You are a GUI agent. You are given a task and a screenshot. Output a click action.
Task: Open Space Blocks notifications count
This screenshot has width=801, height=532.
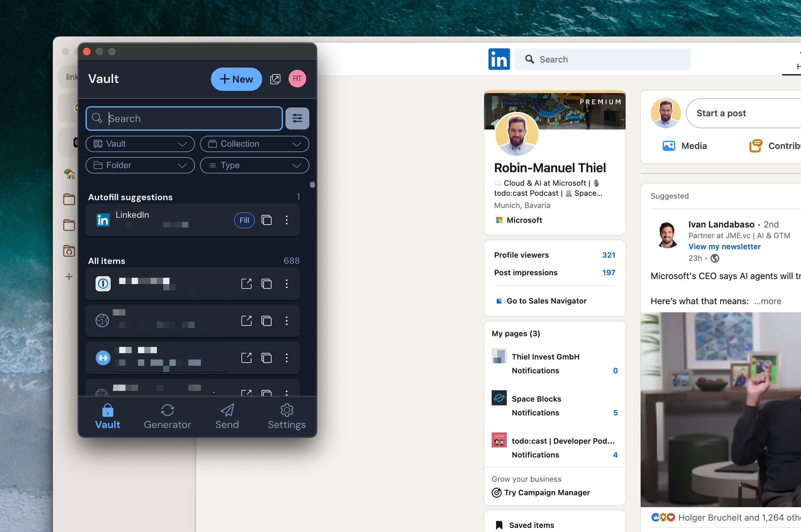(615, 413)
